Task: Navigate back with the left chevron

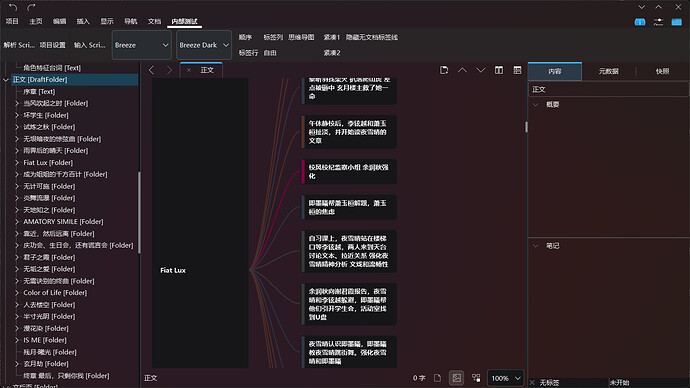Action: (151, 70)
